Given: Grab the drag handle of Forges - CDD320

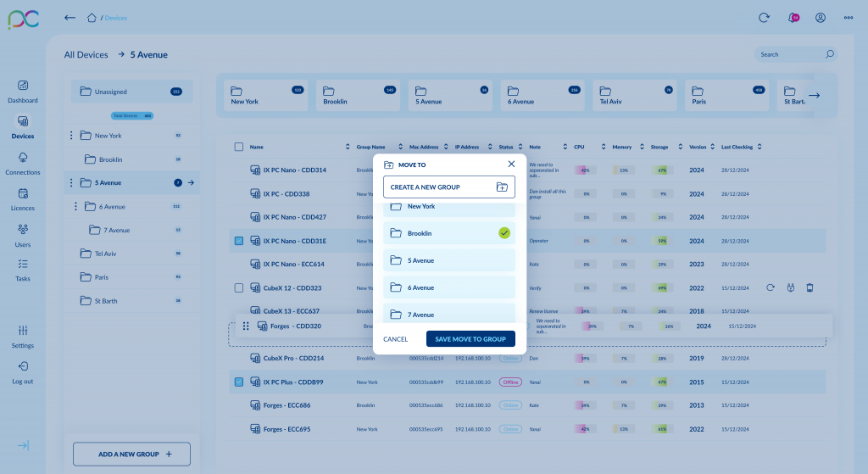Looking at the screenshot, I should pos(246,326).
